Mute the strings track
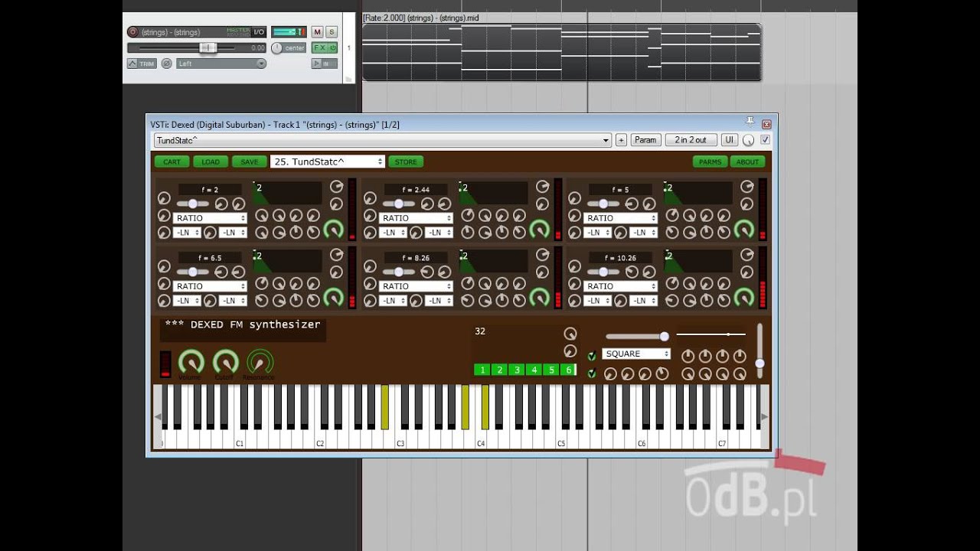 317,32
